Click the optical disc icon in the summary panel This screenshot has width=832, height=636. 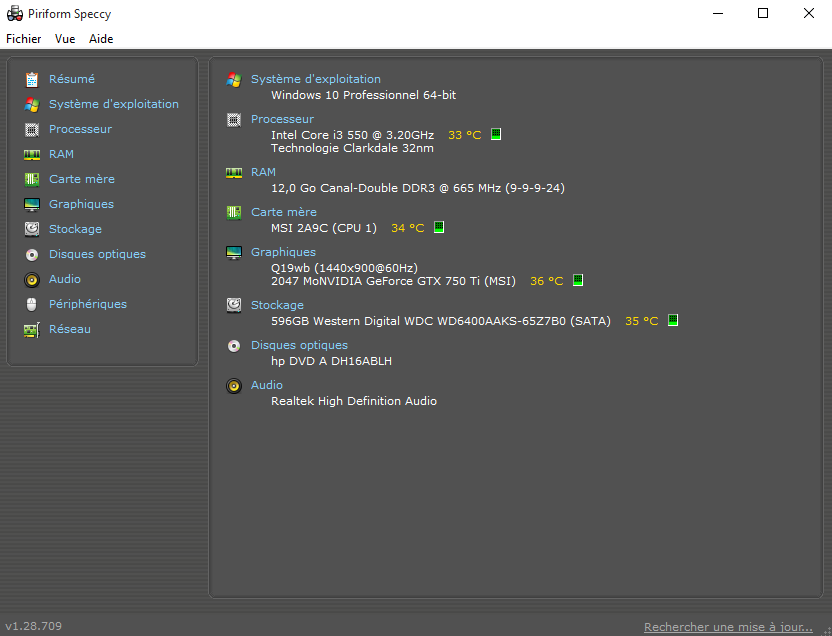click(x=234, y=346)
